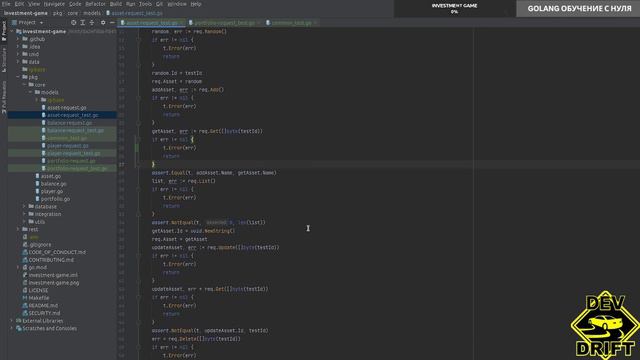Click the Collapse All icon in Project panel
This screenshot has width=640, height=360.
[92, 22]
